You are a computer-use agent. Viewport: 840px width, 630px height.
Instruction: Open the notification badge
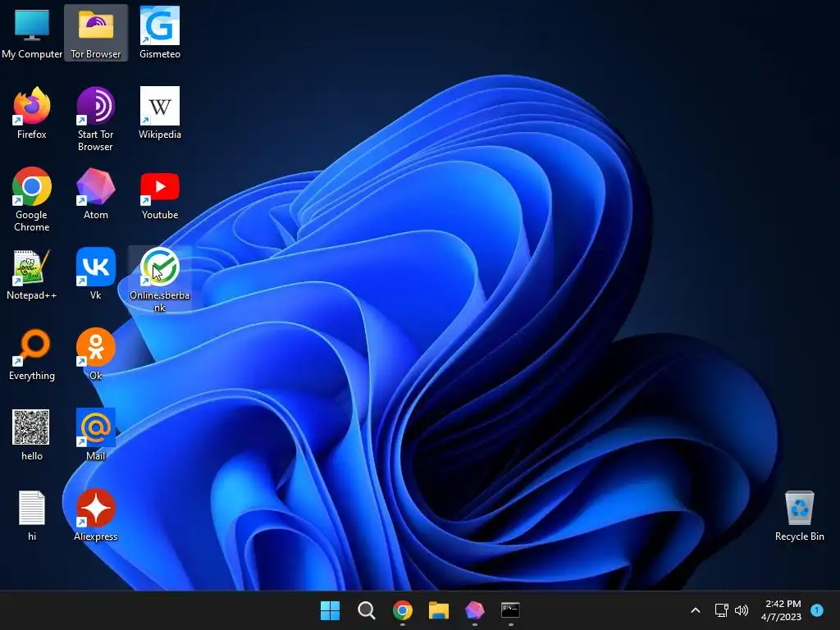[x=817, y=610]
